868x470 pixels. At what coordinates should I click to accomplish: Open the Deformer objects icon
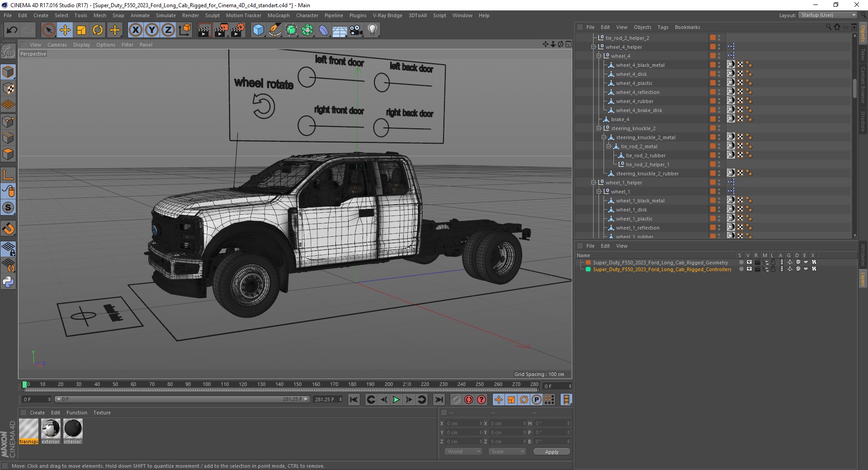(x=324, y=30)
